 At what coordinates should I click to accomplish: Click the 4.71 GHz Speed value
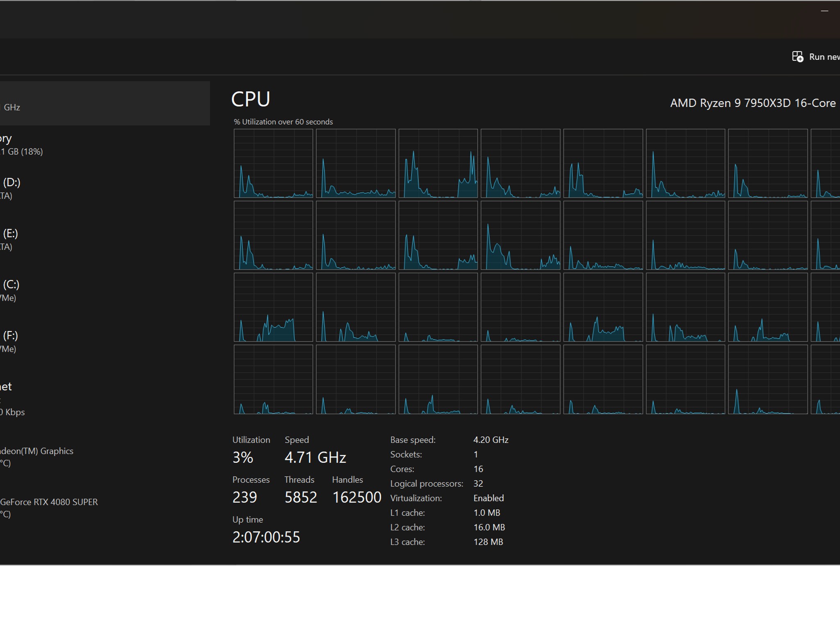(x=315, y=457)
